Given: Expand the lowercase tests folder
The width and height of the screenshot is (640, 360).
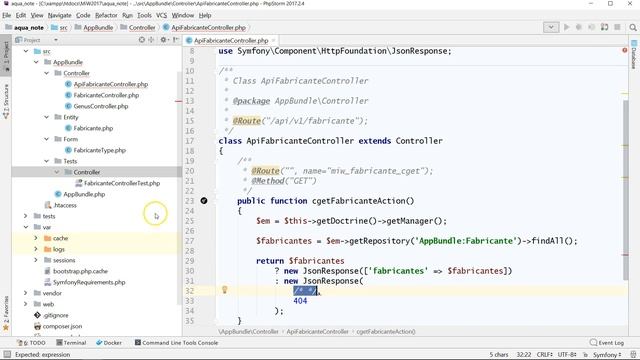Looking at the screenshot, I should coord(26,216).
